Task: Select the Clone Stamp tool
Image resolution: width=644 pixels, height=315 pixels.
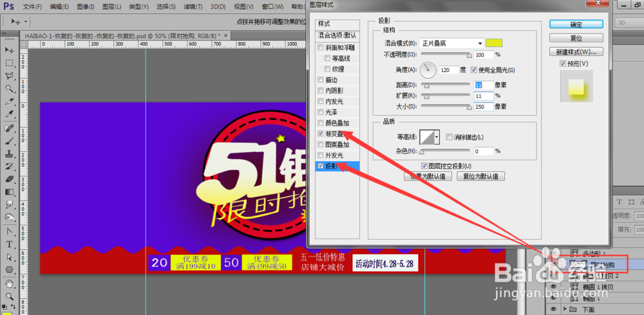Action: tap(9, 155)
